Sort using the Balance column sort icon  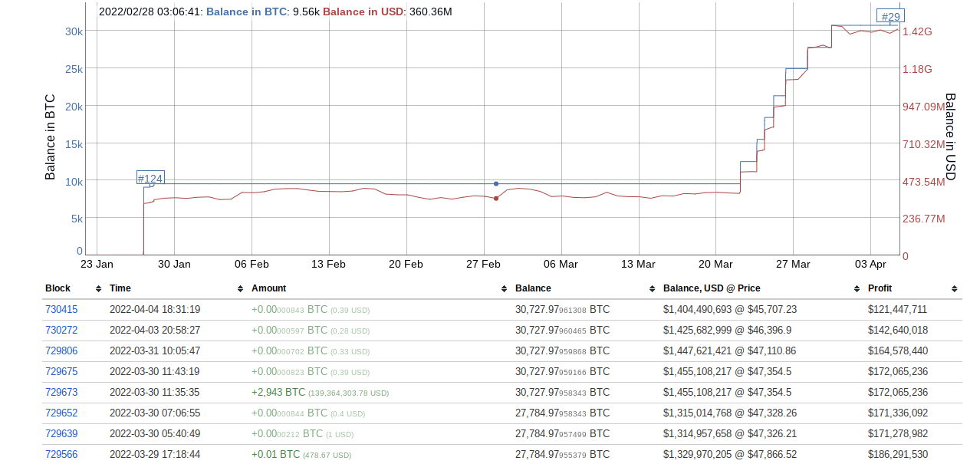651,289
